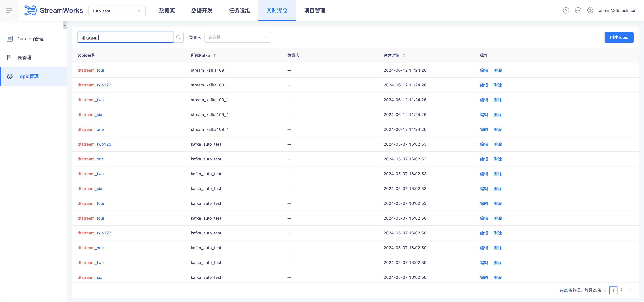The image size is (644, 302).
Task: Click the StreamWorks logo icon
Action: click(30, 11)
